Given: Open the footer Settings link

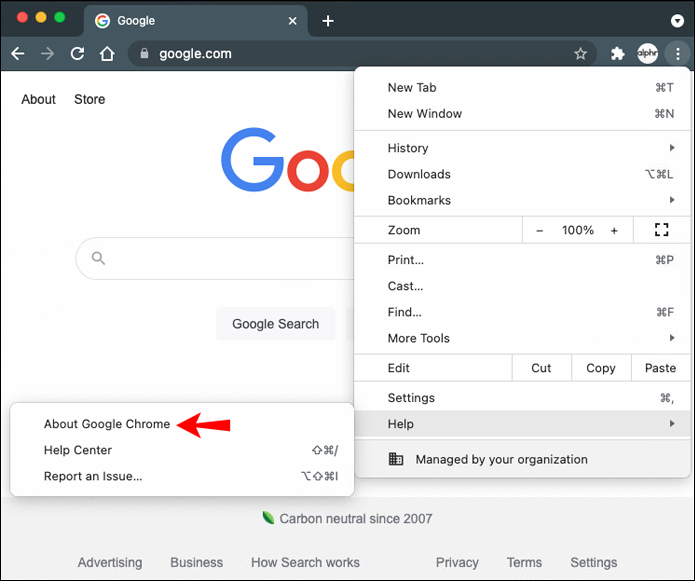Looking at the screenshot, I should point(593,562).
